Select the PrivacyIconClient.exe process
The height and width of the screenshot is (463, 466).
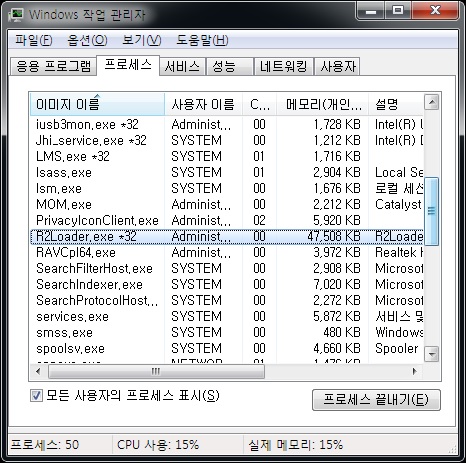[227, 221]
